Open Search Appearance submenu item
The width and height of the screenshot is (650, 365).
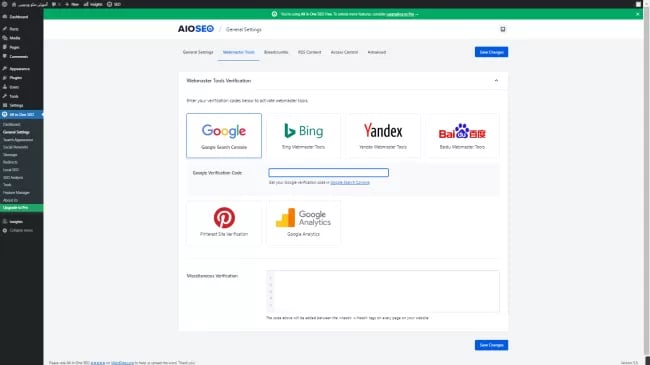pyautogui.click(x=18, y=140)
